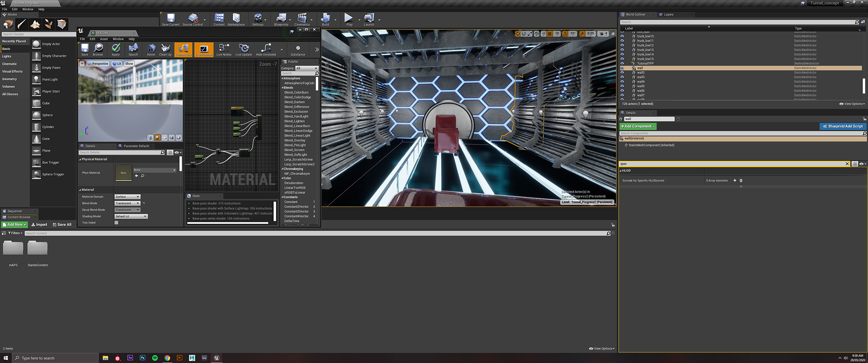
Task: Toggle visibility eye for TutorialTPP actor
Action: click(622, 63)
